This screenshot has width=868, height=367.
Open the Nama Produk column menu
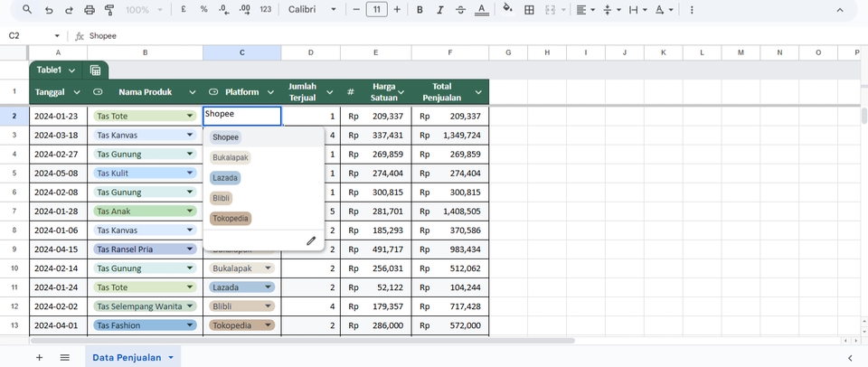193,92
